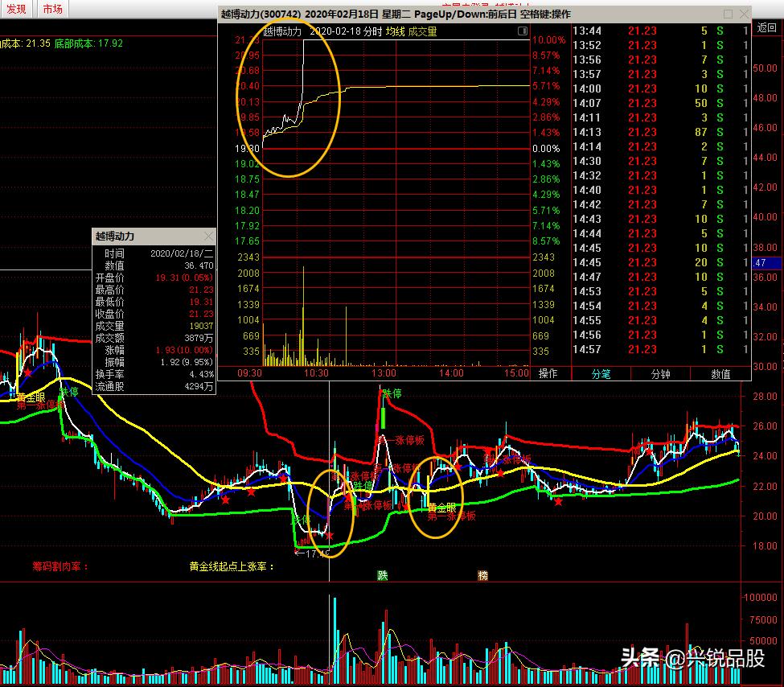Click the 筹码割肉率 indicator label
This screenshot has width=784, height=687.
click(x=60, y=566)
